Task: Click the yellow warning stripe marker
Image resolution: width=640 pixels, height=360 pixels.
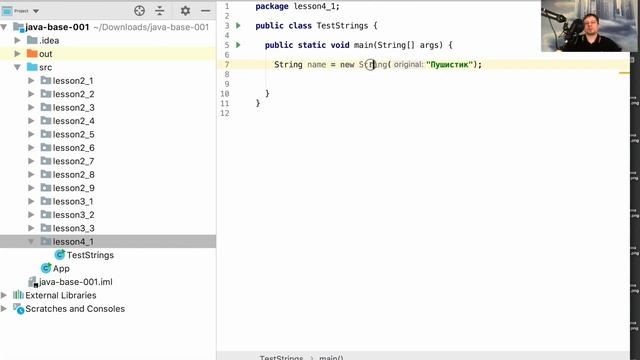Action: tap(624, 73)
